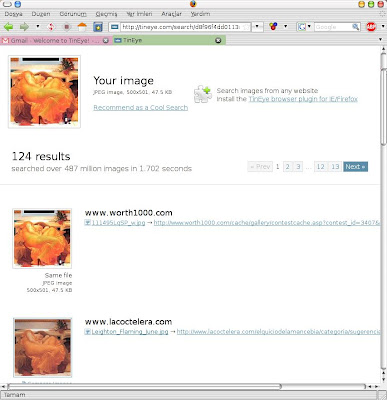
Task: Go to results page 12
Action: pyautogui.click(x=321, y=167)
